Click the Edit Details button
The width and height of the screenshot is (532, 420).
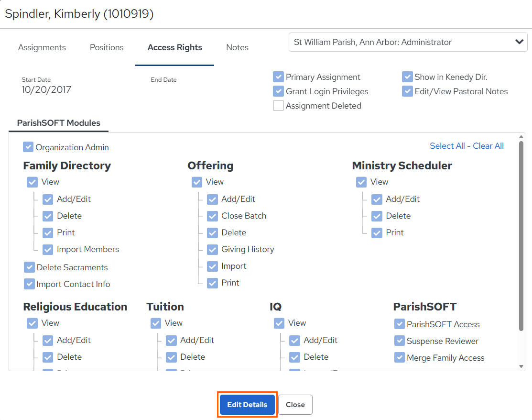click(247, 404)
